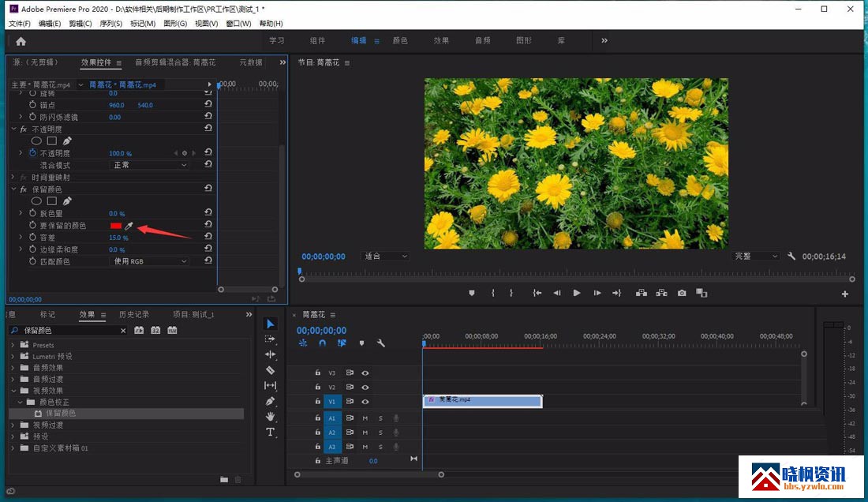This screenshot has width=868, height=502.
Task: Toggle V3 track visibility eye
Action: pos(365,373)
